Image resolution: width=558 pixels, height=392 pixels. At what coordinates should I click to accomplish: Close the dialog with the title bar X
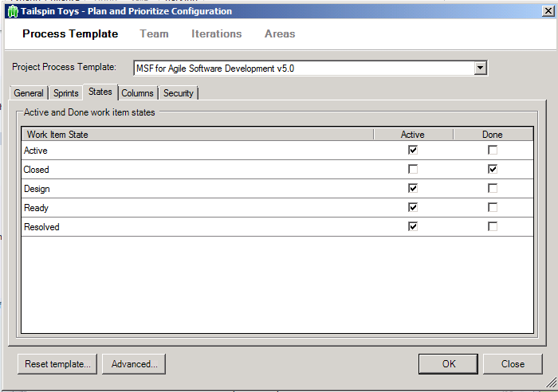click(x=548, y=11)
